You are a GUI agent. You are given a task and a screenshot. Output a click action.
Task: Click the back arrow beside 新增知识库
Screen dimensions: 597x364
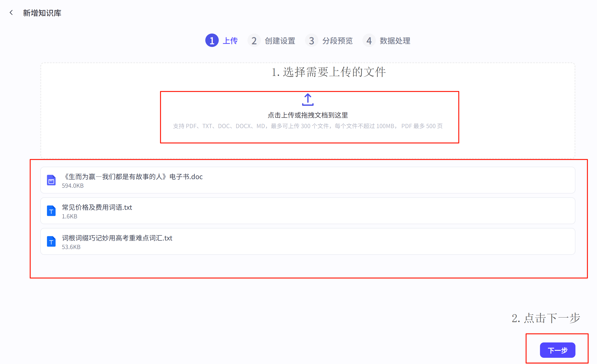(x=11, y=13)
